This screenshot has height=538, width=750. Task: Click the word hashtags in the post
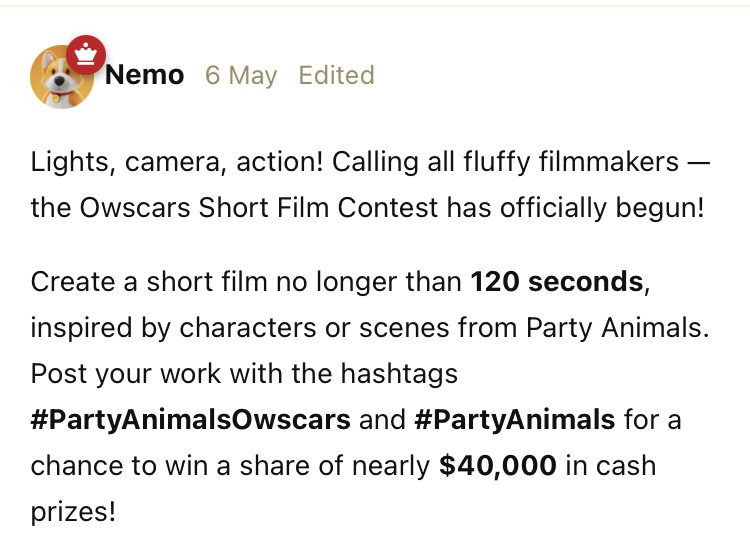tap(400, 374)
